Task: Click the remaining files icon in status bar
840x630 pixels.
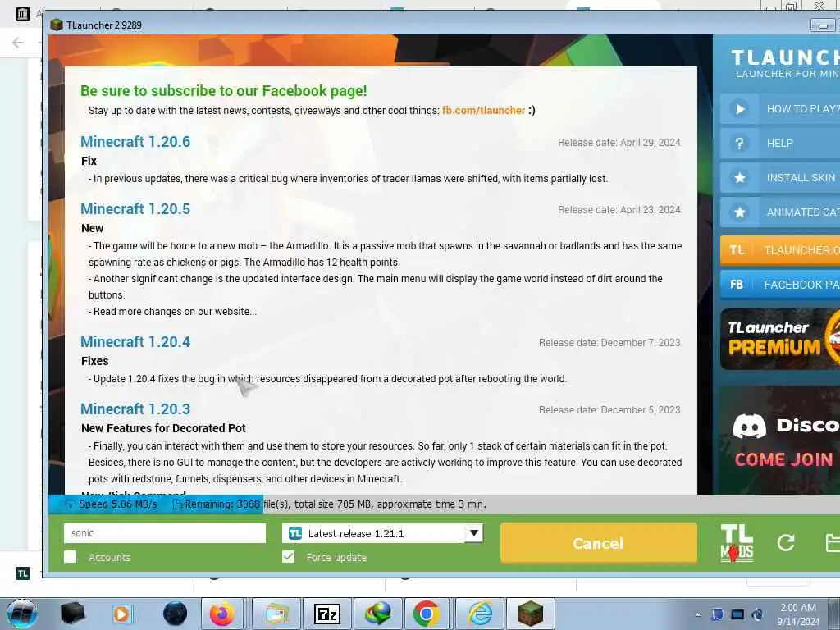Action: 177,504
